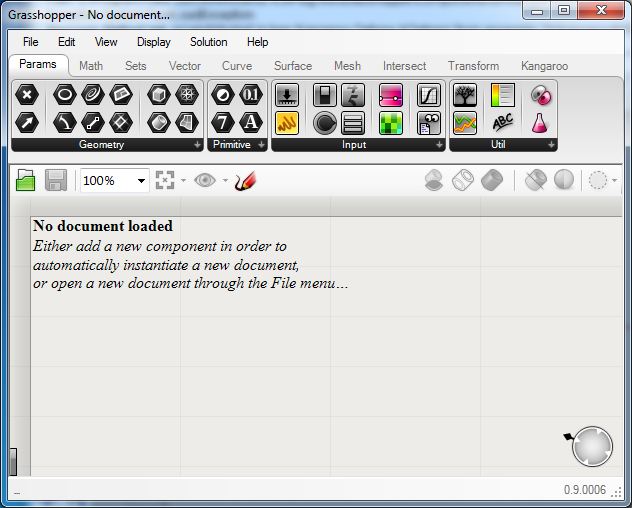Select the Point parameter (X hexagon icon)
Viewport: 632px width, 508px height.
(x=27, y=95)
